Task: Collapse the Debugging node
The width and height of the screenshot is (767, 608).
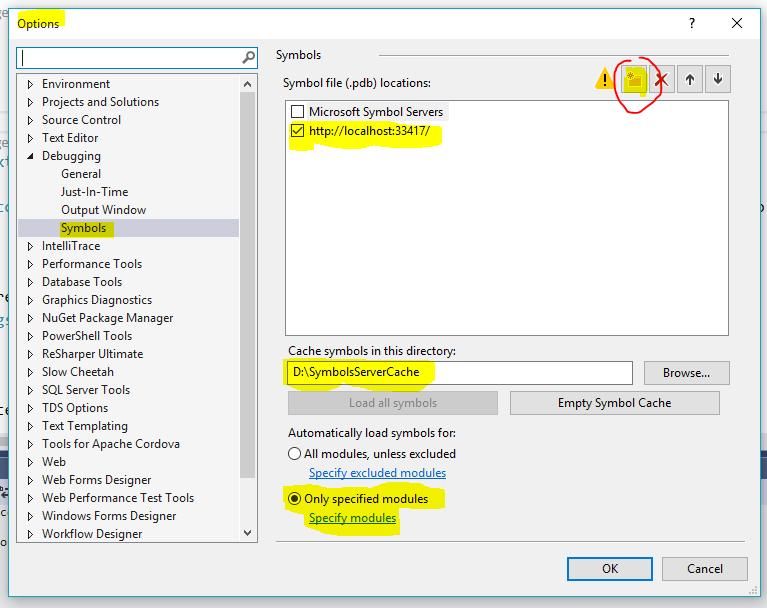Action: [30, 156]
